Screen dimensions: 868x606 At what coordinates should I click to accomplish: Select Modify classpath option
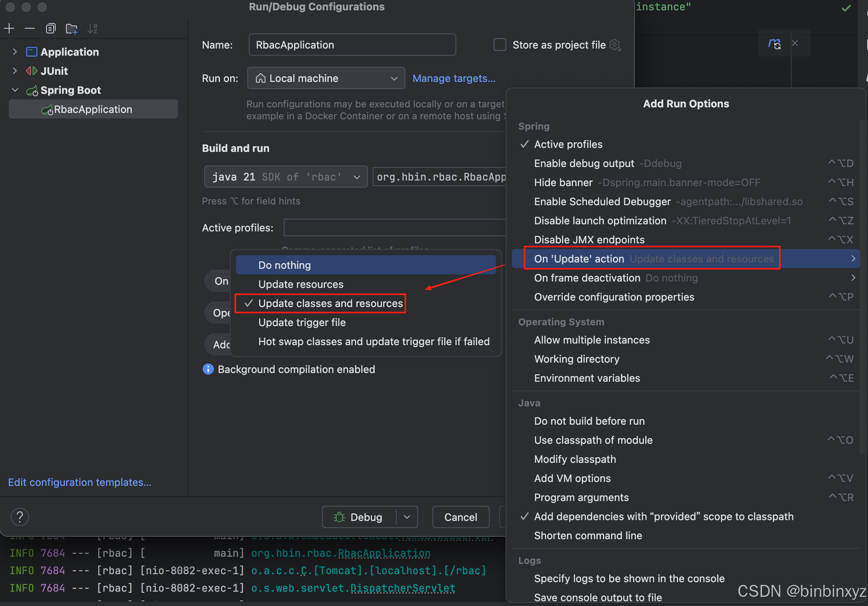click(686, 459)
